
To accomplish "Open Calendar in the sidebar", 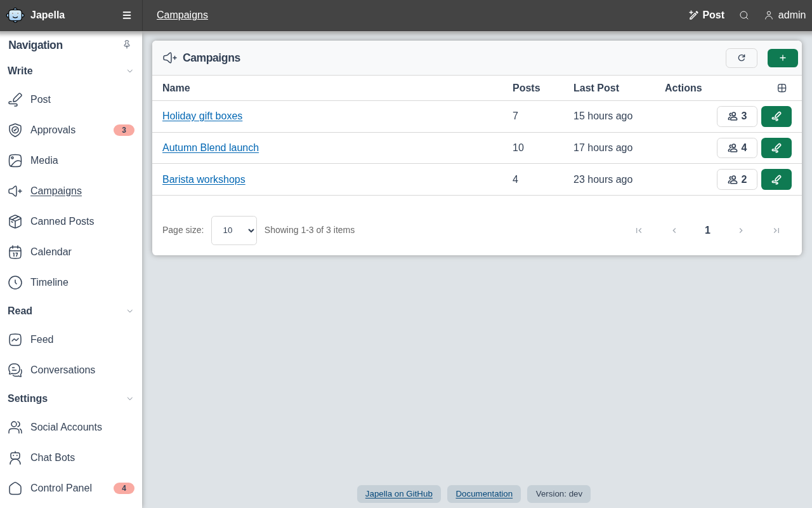I will point(71,252).
